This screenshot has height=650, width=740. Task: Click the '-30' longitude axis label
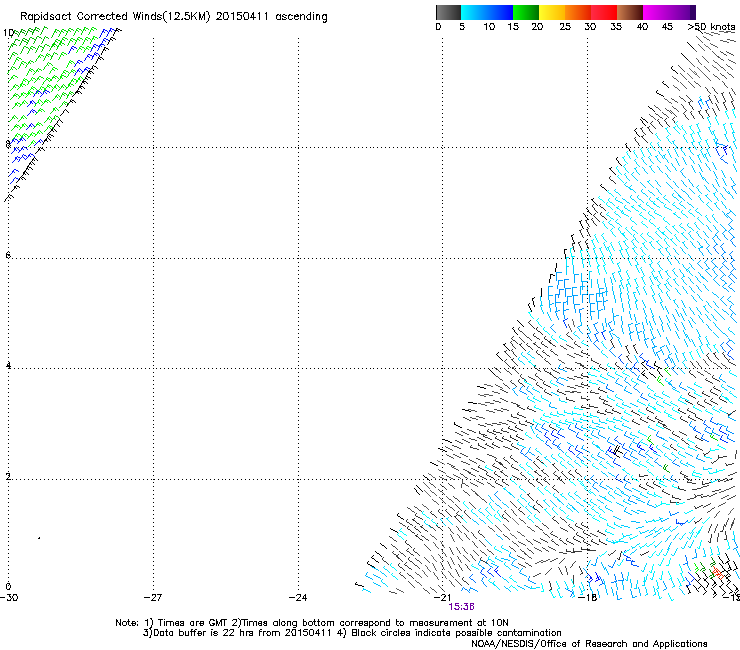(x=9, y=597)
